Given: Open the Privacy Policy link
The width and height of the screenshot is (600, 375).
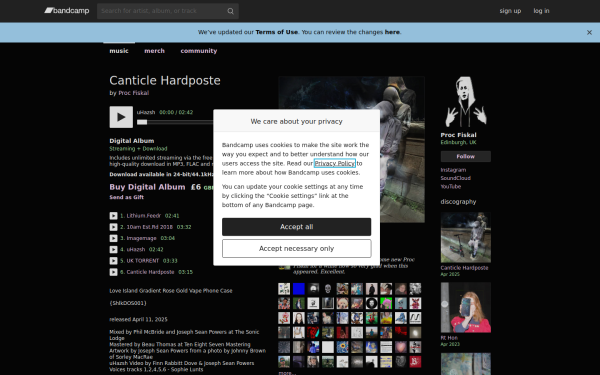Looking at the screenshot, I should tap(334, 163).
